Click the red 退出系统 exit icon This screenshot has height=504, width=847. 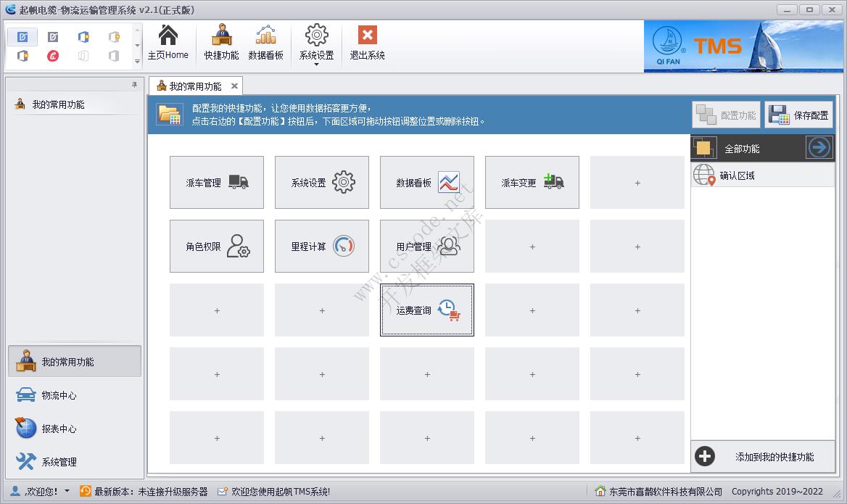(x=367, y=36)
